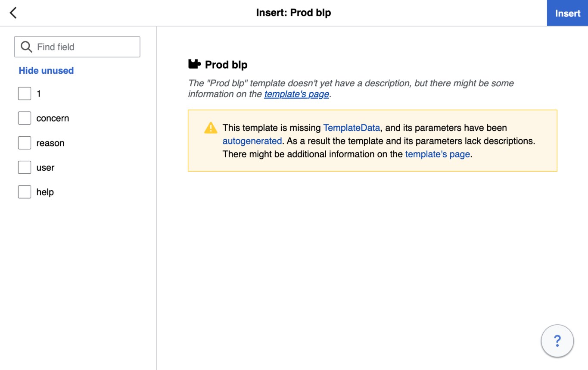The image size is (588, 370).
Task: Check the concern parameter box
Action: 25,118
